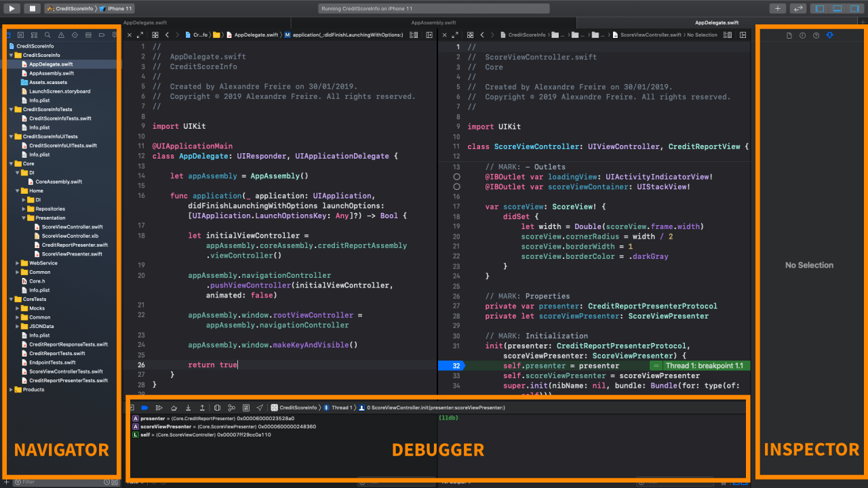Open the Thread 1 jump menu
The width and height of the screenshot is (868, 488).
[342, 407]
